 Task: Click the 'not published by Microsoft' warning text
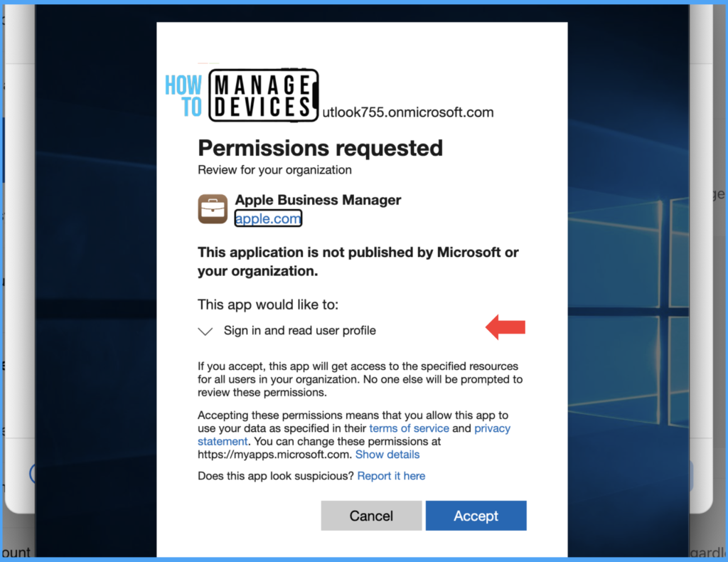(x=358, y=262)
